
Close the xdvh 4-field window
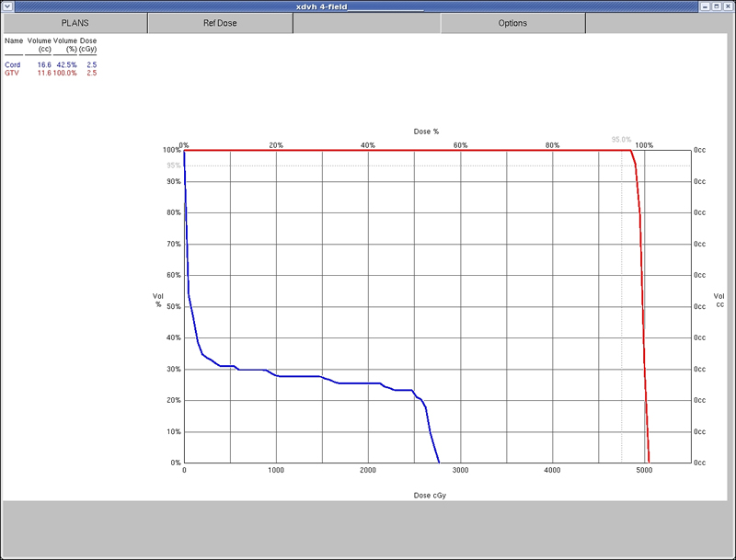[x=729, y=6]
